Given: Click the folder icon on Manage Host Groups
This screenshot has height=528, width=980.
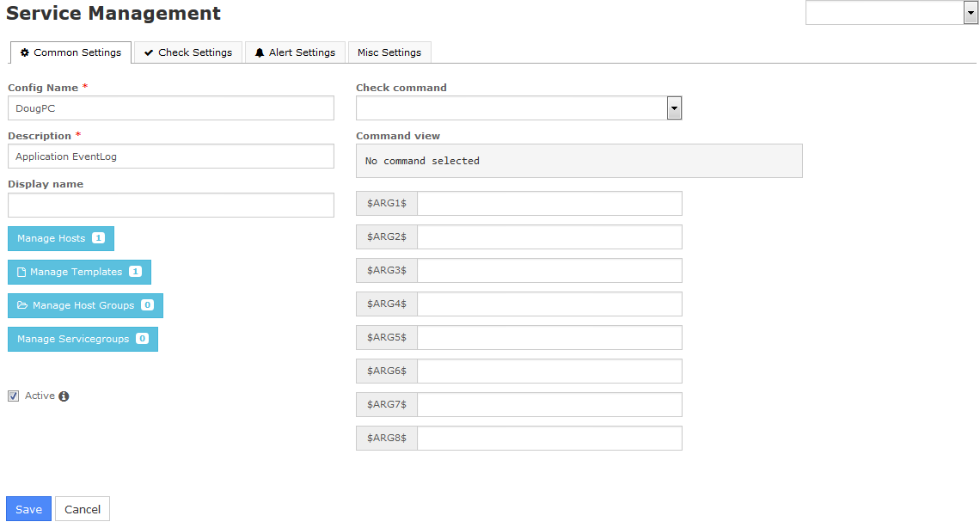Looking at the screenshot, I should pos(22,305).
